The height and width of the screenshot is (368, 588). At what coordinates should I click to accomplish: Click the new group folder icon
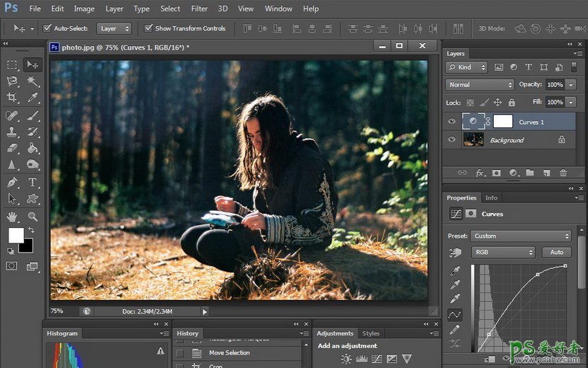pos(530,173)
